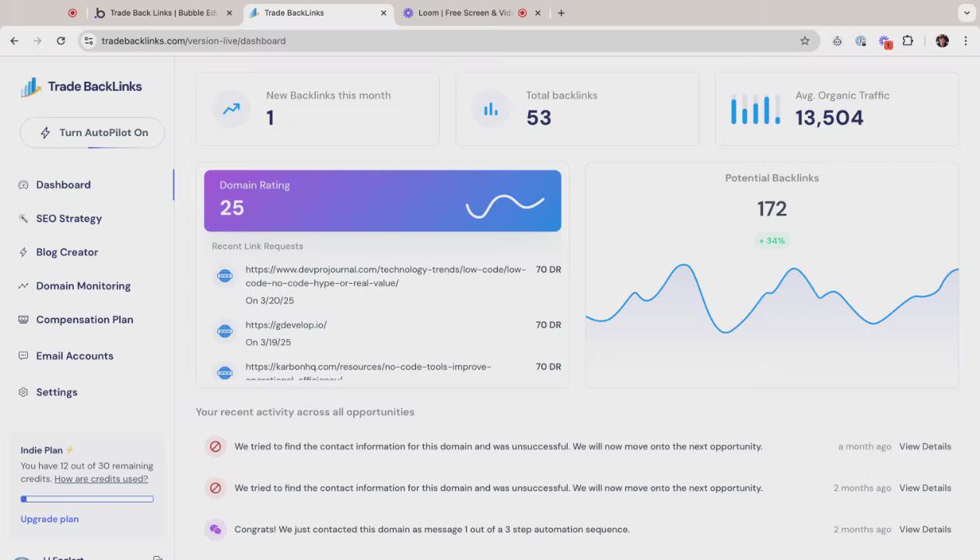Click the Upgrade plan link

50,519
